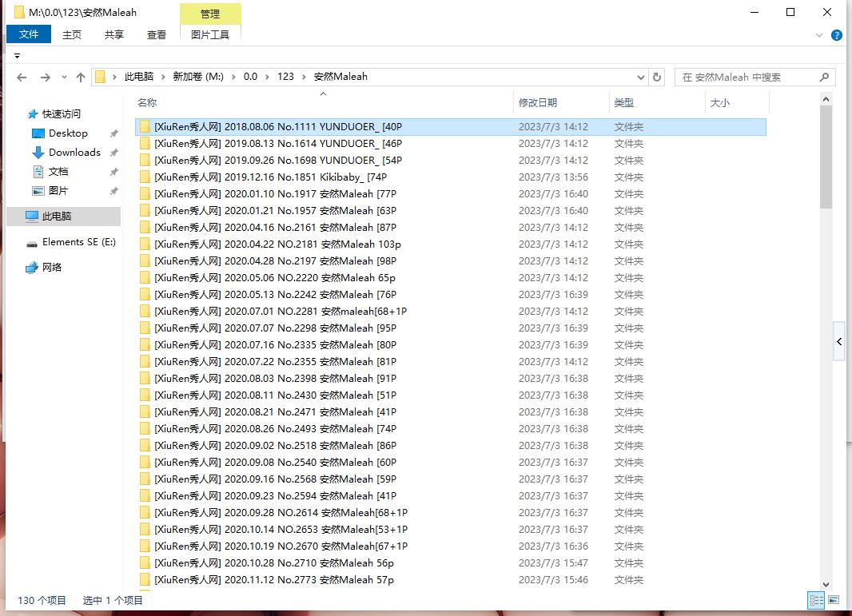The width and height of the screenshot is (852, 616).
Task: Refresh the current folder view
Action: click(x=657, y=77)
